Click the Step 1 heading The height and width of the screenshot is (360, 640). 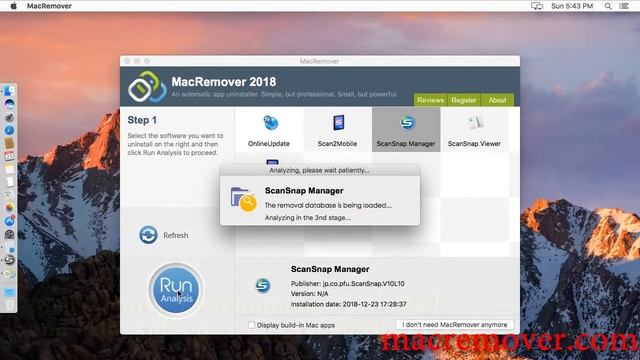click(142, 120)
